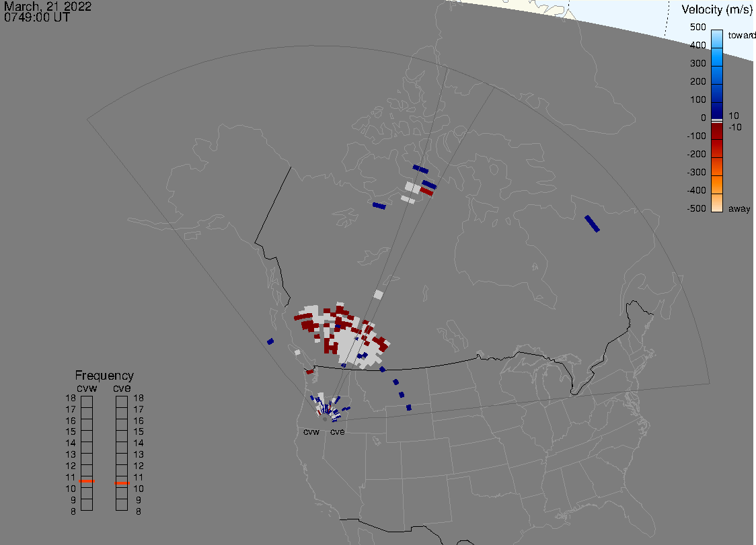Click the '0' tick label on velocity scale
This screenshot has width=756, height=545.
[x=703, y=118]
